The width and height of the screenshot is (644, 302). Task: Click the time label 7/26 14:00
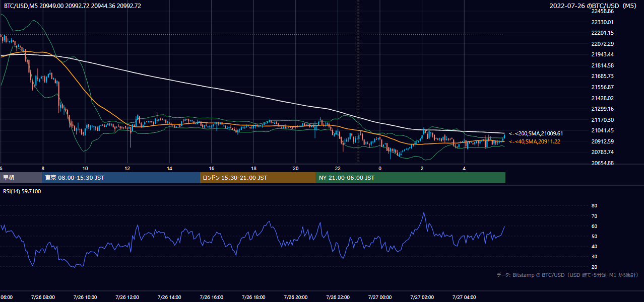[x=169, y=297]
